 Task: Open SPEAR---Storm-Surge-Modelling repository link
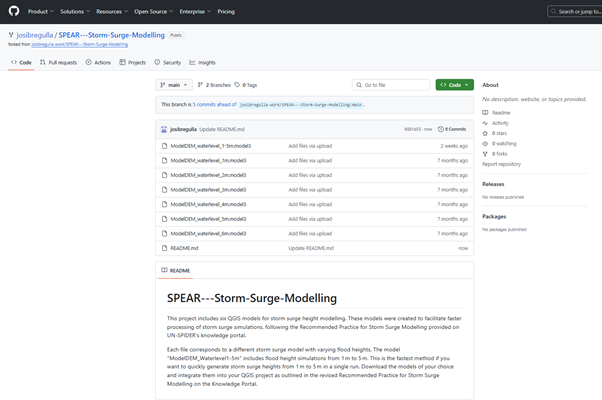click(111, 35)
